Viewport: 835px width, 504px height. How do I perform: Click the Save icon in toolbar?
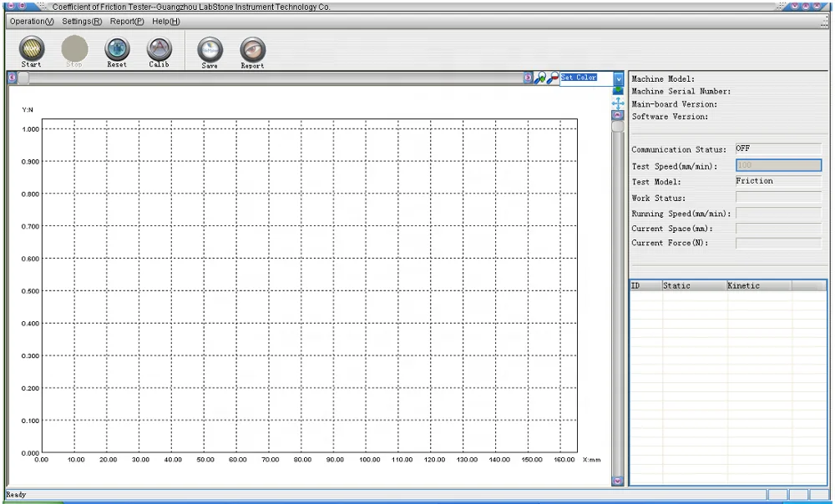pyautogui.click(x=210, y=51)
